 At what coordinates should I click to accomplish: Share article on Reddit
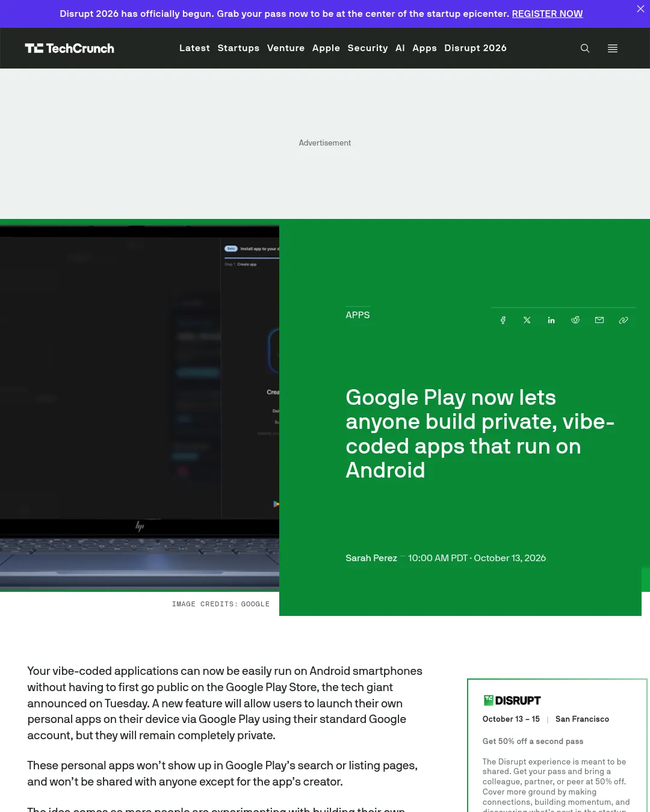tap(575, 320)
